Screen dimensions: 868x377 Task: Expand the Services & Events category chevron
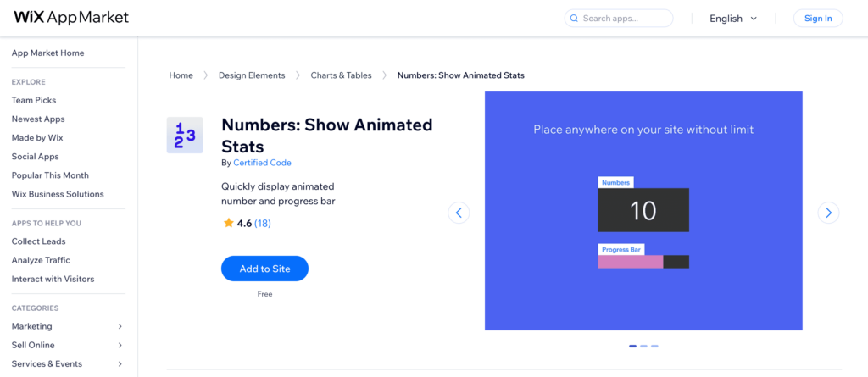pos(120,364)
